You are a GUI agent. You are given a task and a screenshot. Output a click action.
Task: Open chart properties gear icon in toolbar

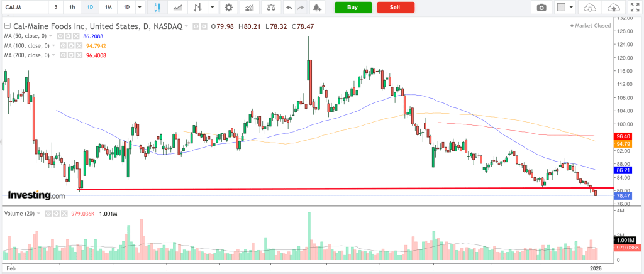pos(228,8)
